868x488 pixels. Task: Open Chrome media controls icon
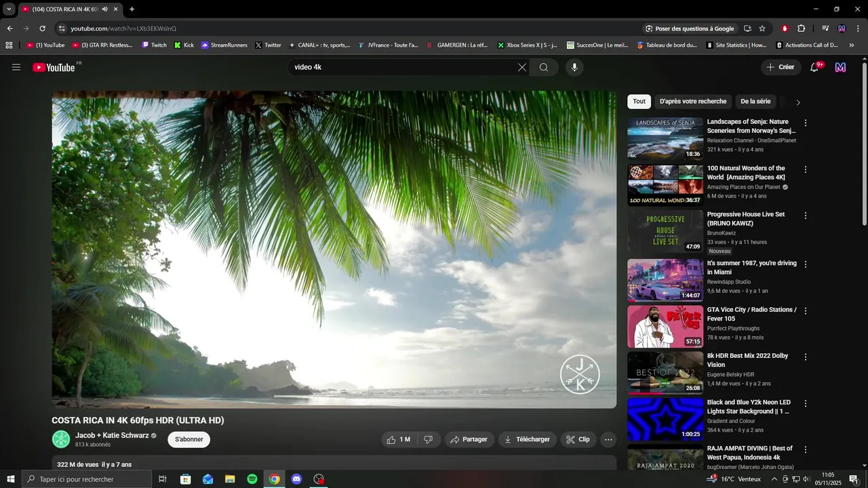(x=825, y=28)
